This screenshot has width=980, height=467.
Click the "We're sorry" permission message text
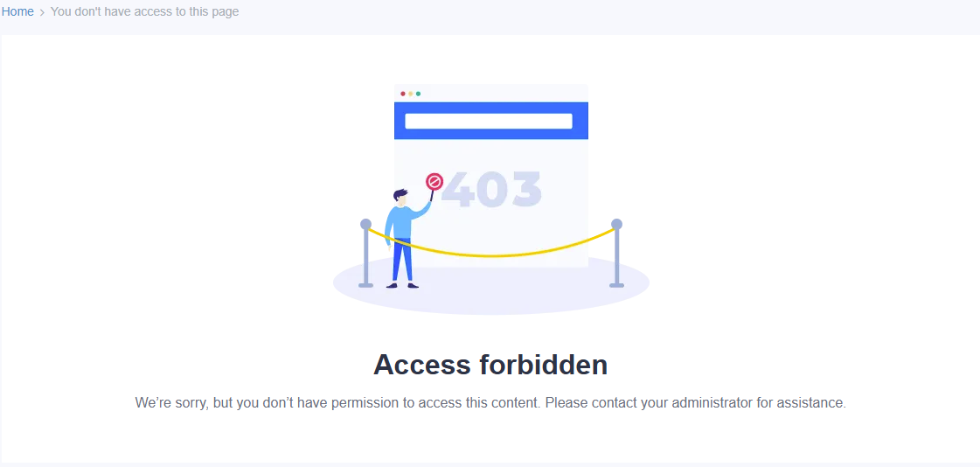[490, 403]
